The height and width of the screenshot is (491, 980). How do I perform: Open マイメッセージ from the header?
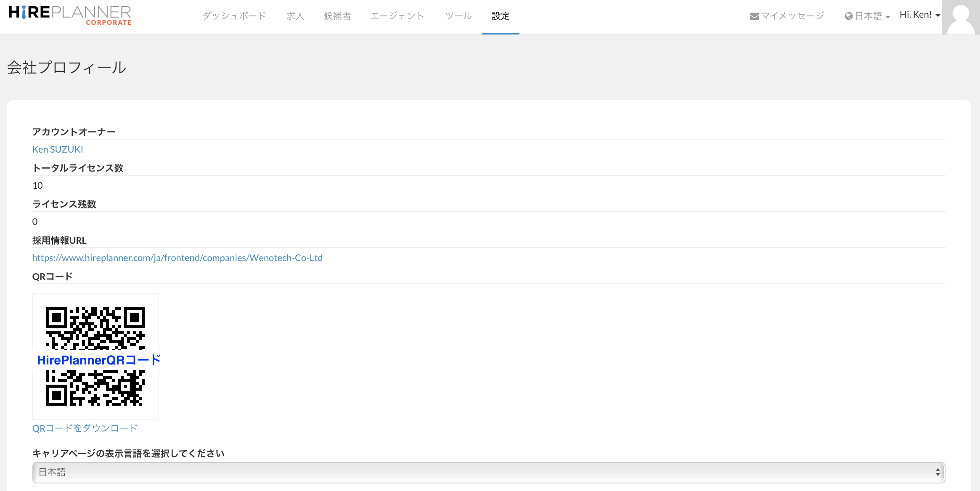click(792, 16)
